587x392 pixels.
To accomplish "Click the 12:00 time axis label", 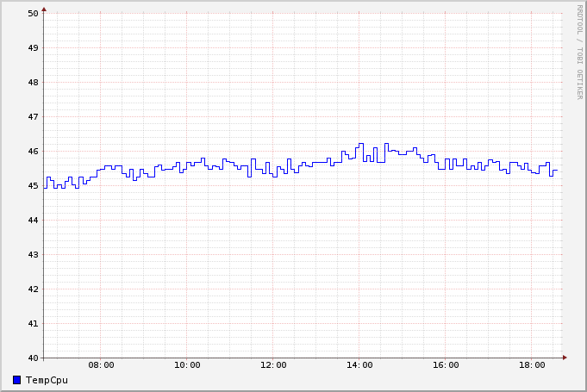I will (x=273, y=365).
